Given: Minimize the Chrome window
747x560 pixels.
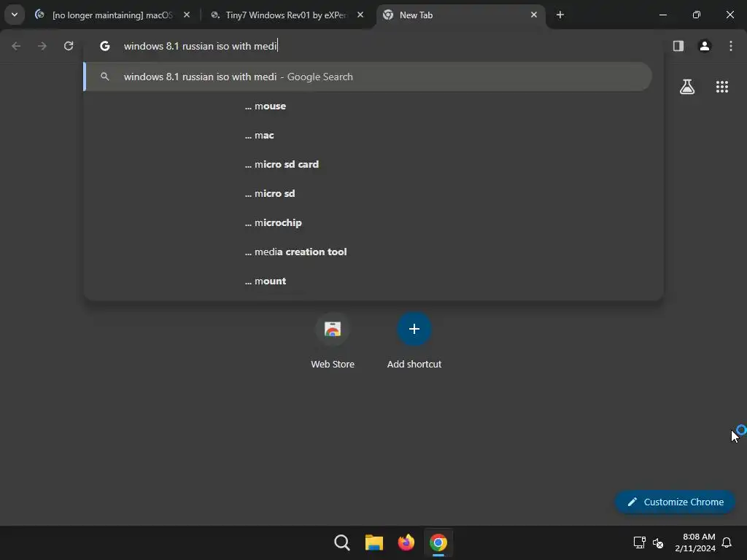Looking at the screenshot, I should pyautogui.click(x=662, y=15).
